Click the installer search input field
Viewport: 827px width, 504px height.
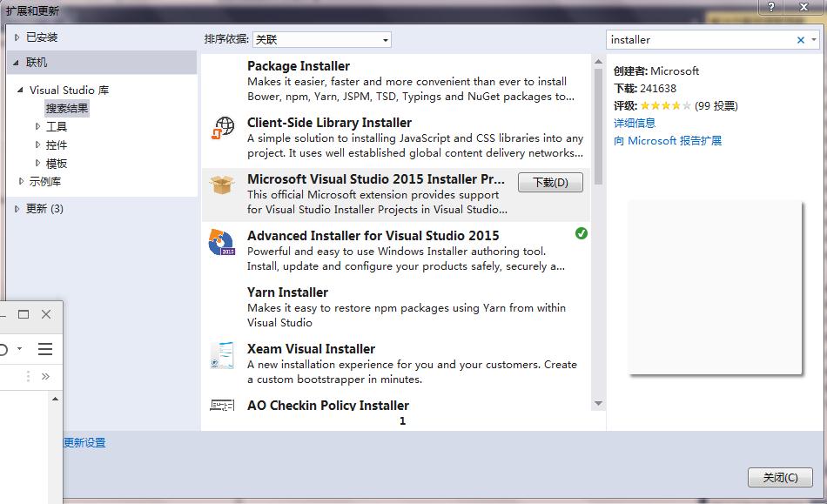[702, 40]
